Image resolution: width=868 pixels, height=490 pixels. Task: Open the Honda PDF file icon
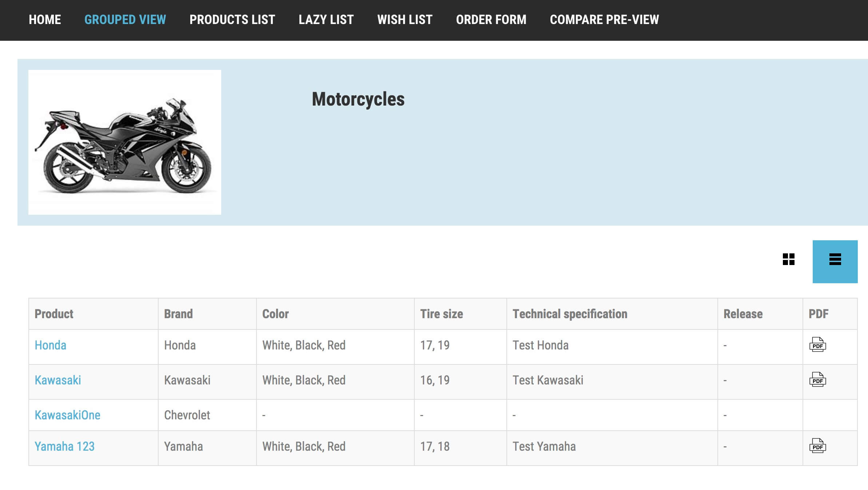tap(817, 344)
